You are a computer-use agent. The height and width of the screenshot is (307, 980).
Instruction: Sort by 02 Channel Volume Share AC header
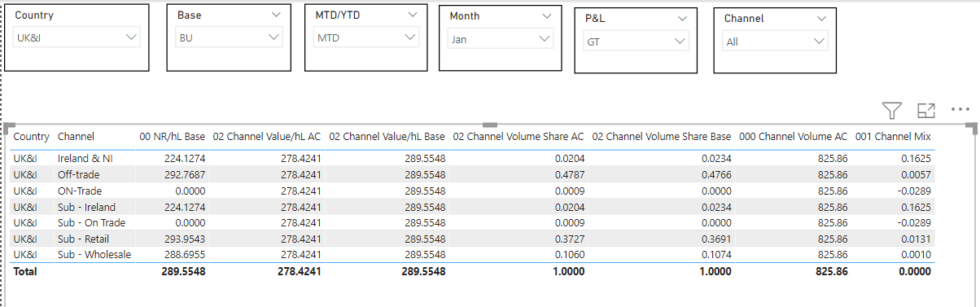pyautogui.click(x=518, y=137)
